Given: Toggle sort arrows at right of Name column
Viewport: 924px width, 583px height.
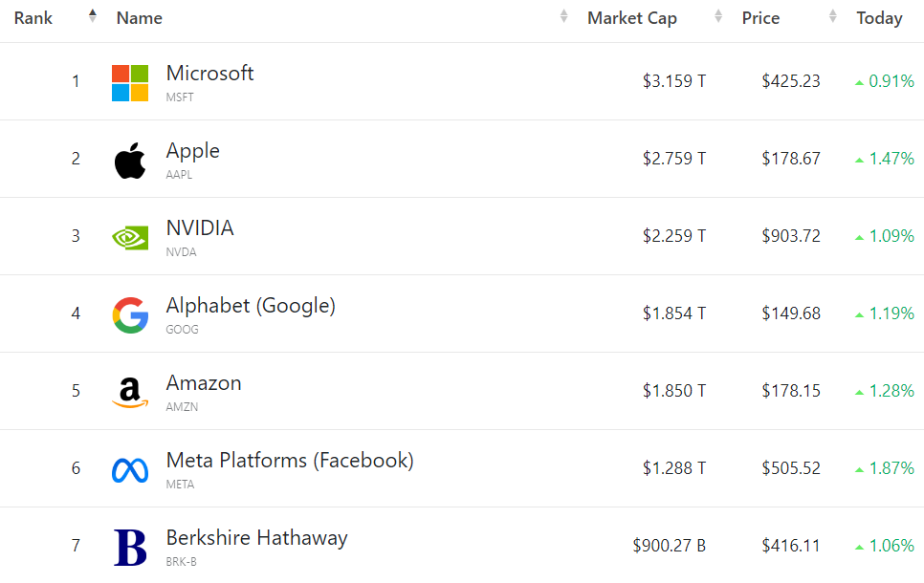Looking at the screenshot, I should pos(564,16).
